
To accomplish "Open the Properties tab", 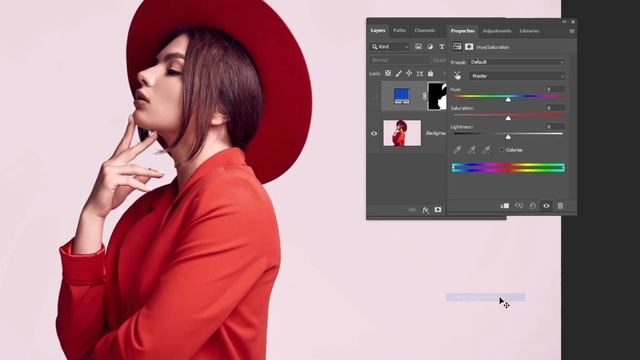I will (x=462, y=31).
